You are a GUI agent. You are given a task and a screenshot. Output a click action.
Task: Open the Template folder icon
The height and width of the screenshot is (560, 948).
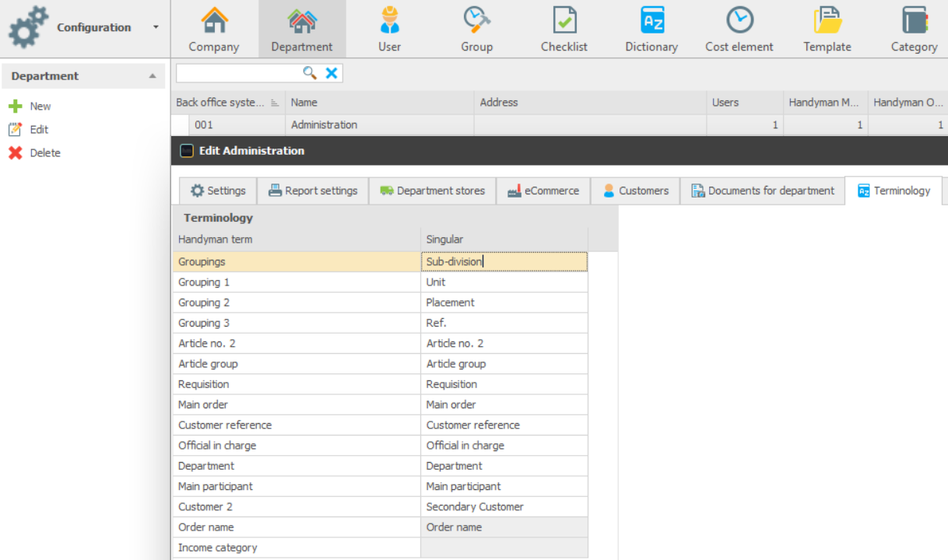tap(827, 20)
